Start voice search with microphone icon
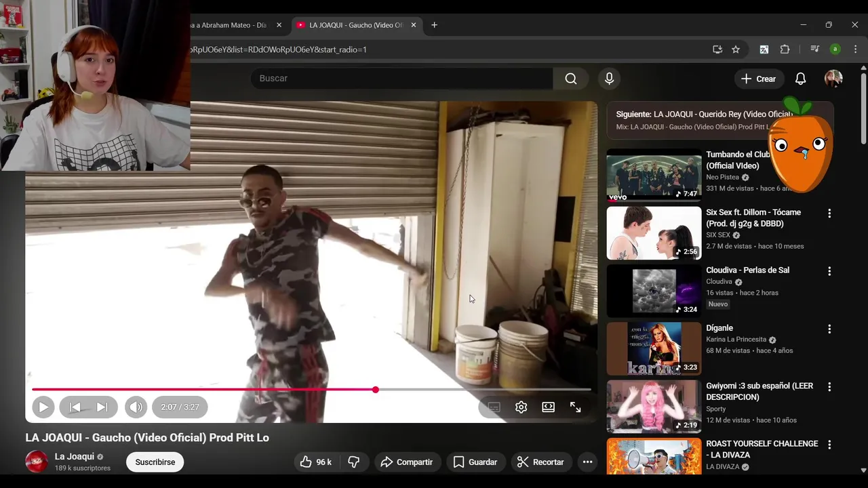 609,79
